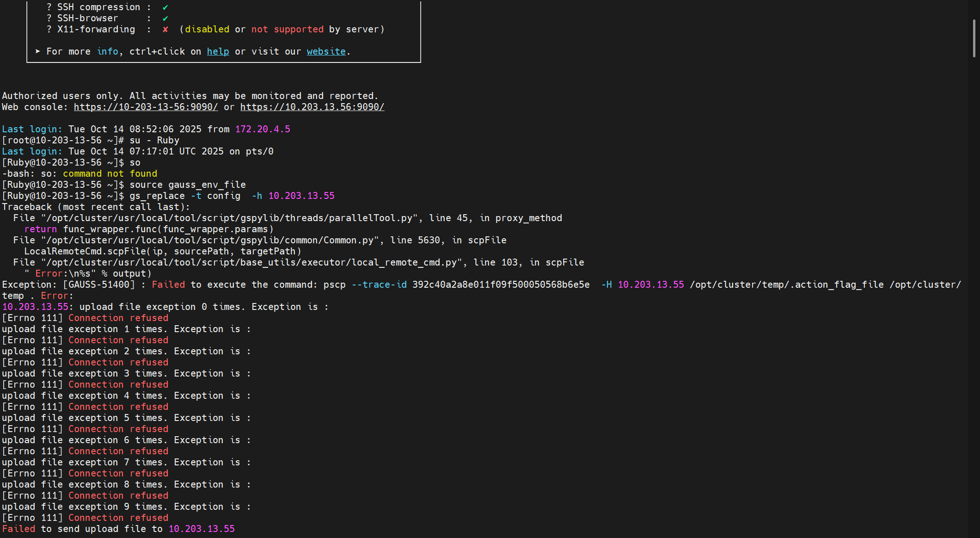980x538 pixels.
Task: Click the 'source gauss_env_file' command line
Action: click(x=187, y=185)
